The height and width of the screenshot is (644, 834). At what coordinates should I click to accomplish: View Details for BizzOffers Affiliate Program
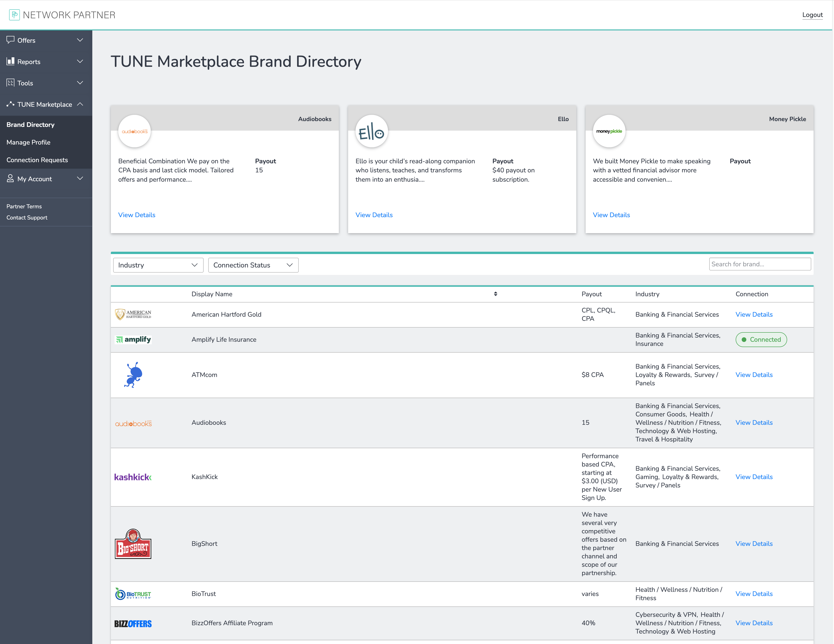pos(754,623)
